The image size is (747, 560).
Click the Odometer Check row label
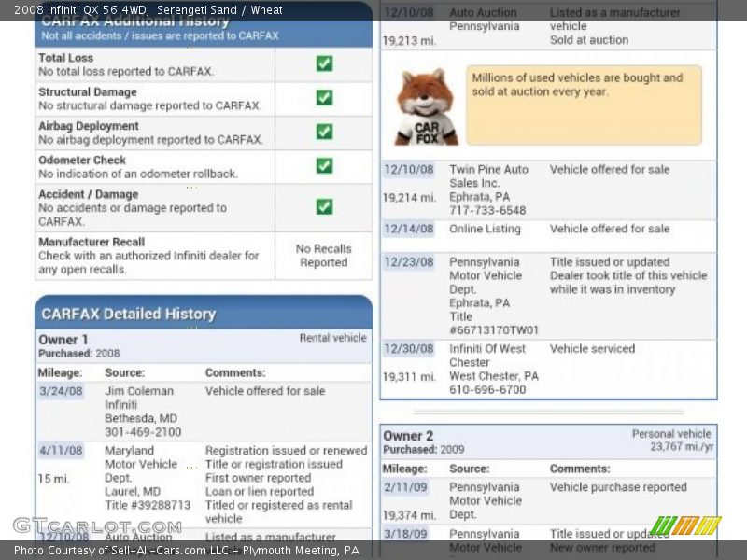coord(82,160)
